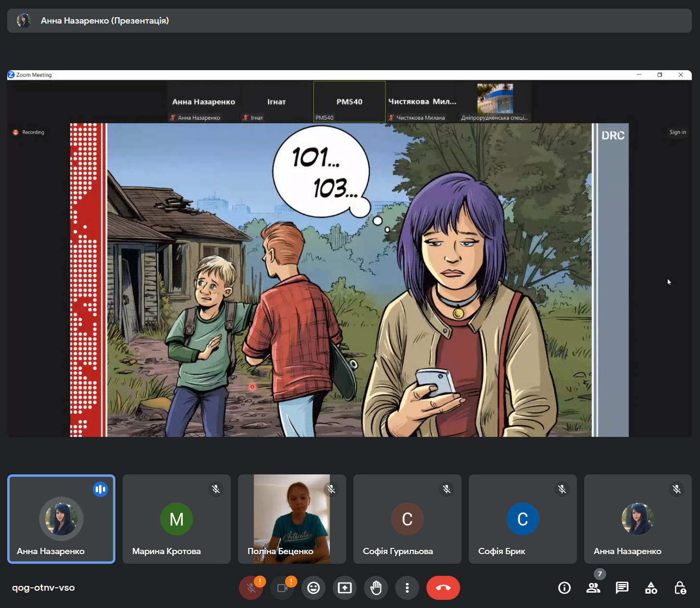The height and width of the screenshot is (608, 700).
Task: Raise hand in the meeting
Action: click(376, 588)
